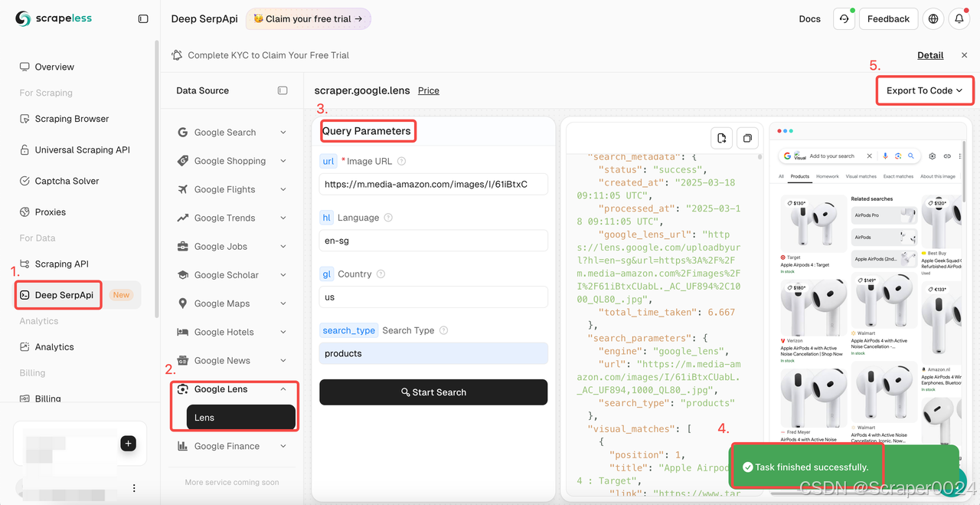This screenshot has width=980, height=505.
Task: Click the Search Type field
Action: pyautogui.click(x=433, y=353)
